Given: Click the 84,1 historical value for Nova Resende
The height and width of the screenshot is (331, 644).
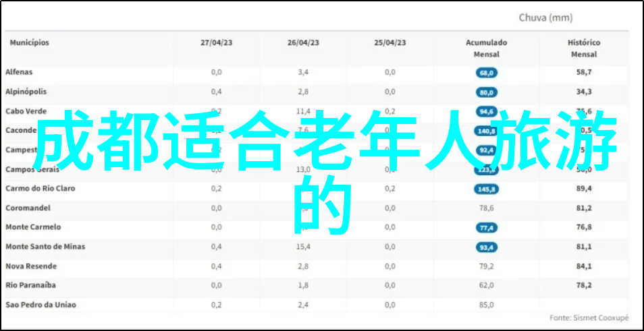Looking at the screenshot, I should coord(584,266).
